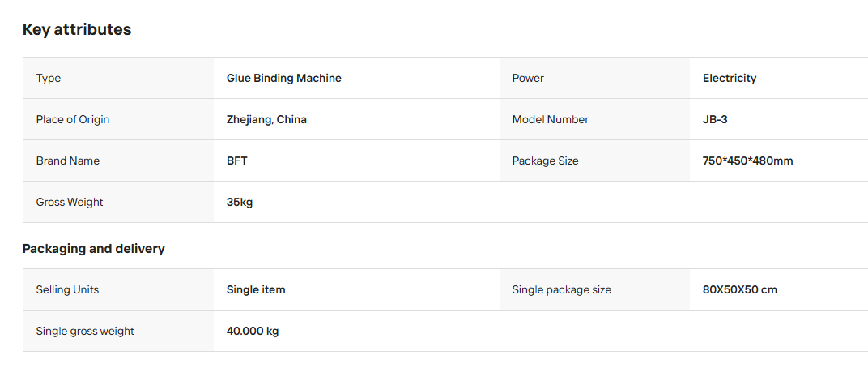Select the 80X50X50 cm value

(x=739, y=289)
